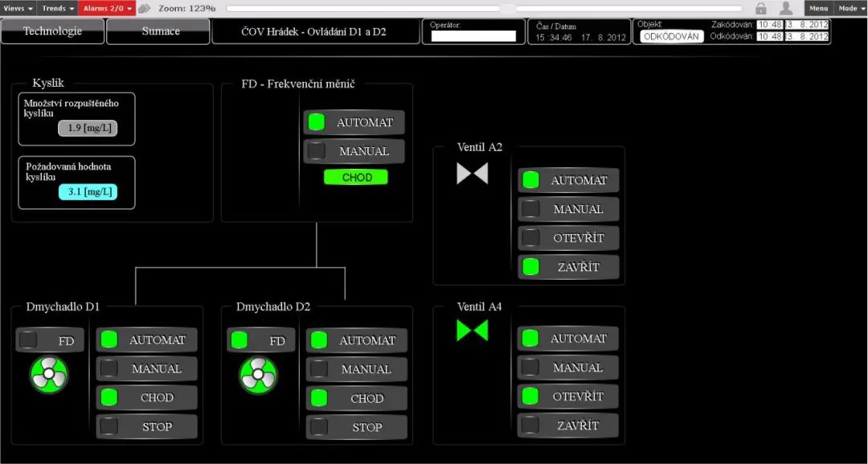Click the ODKÓDOVÁN status button
Screen dimensions: 868x464
[671, 36]
